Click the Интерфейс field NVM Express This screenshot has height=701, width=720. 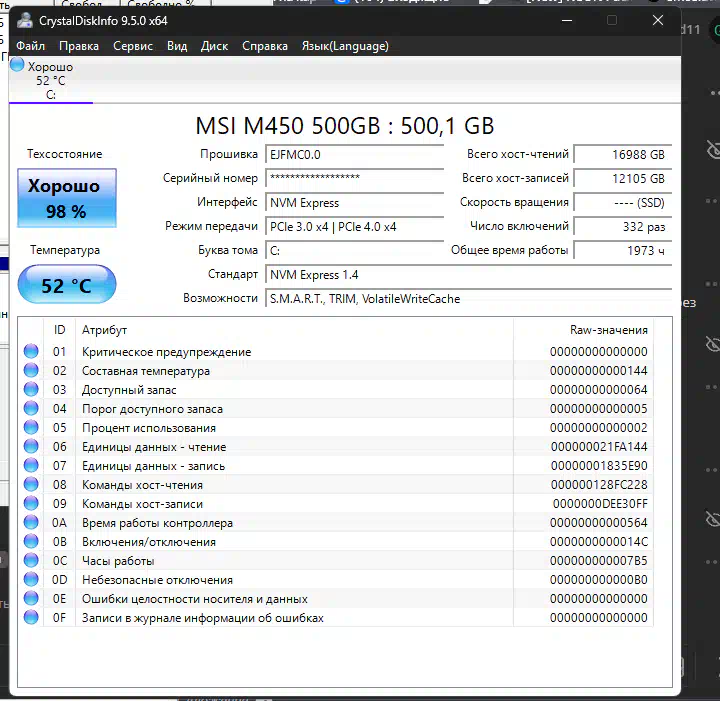pos(354,202)
